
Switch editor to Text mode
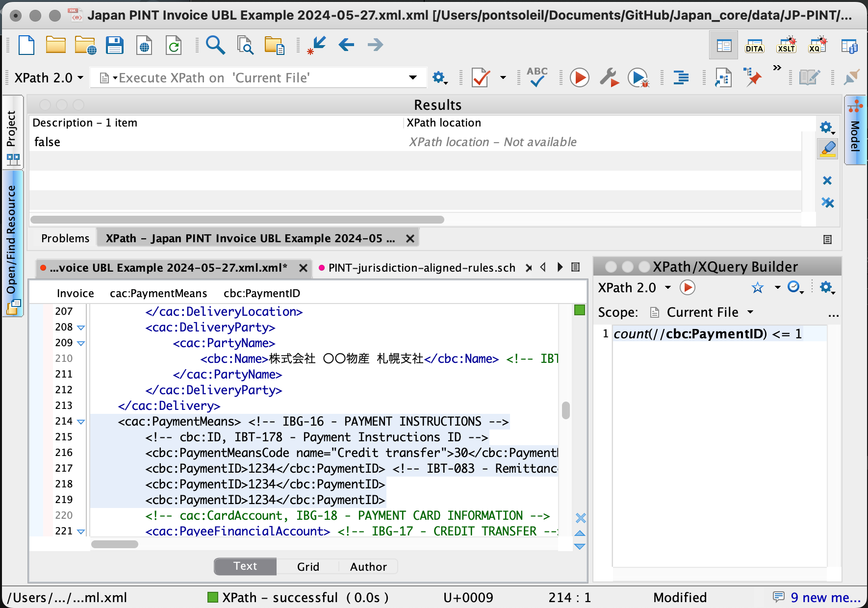coord(245,566)
